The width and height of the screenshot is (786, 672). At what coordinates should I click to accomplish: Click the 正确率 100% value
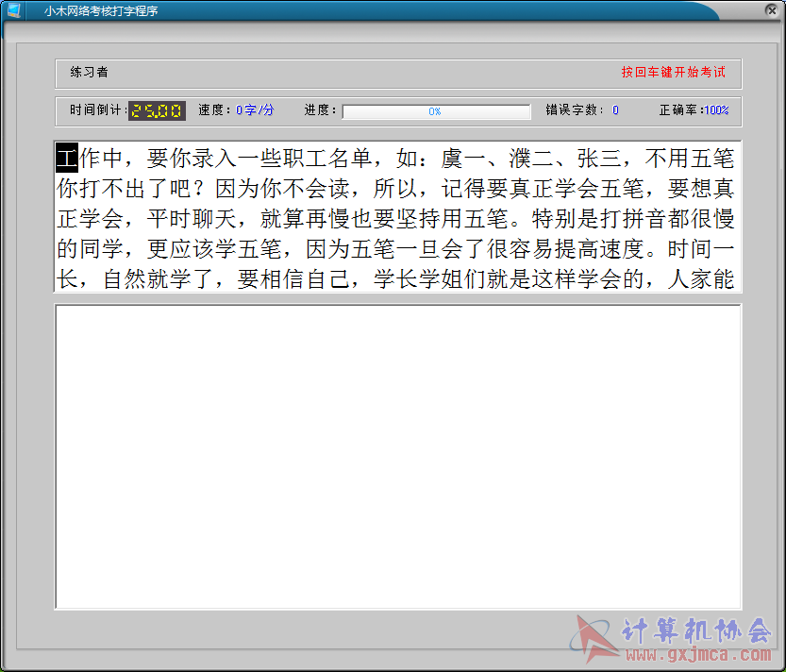click(716, 109)
